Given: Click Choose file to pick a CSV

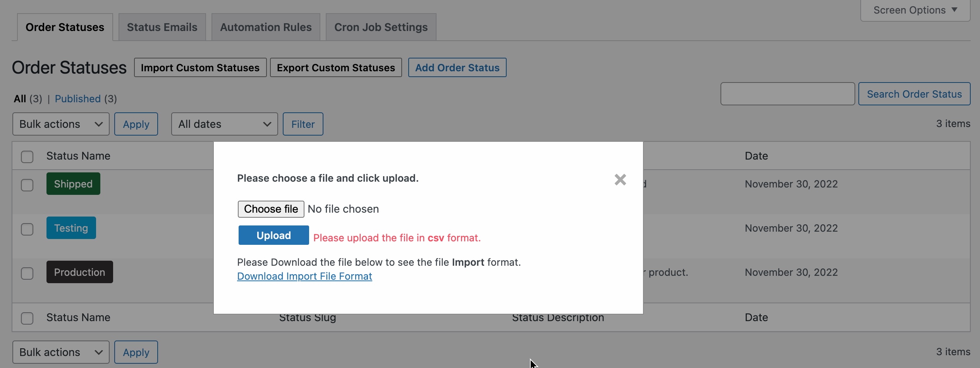Looking at the screenshot, I should pos(271,209).
